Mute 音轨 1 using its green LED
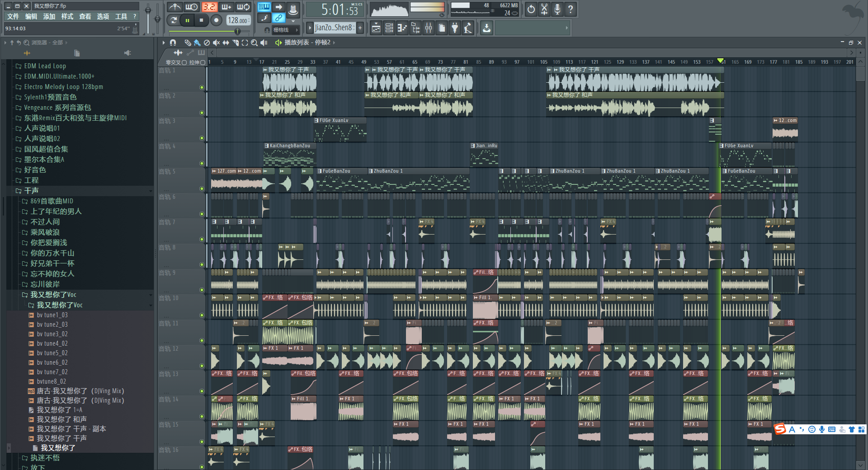Screen dimensions: 868x470 tap(202, 87)
